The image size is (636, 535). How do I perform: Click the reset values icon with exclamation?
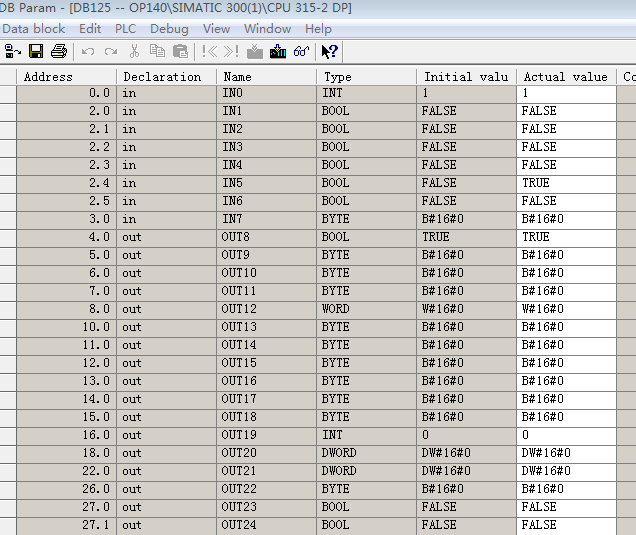point(232,52)
